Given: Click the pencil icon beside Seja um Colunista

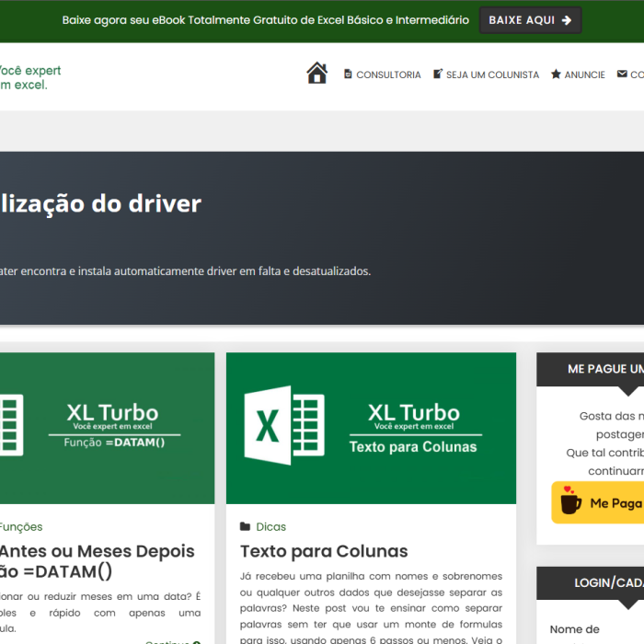Looking at the screenshot, I should [438, 75].
